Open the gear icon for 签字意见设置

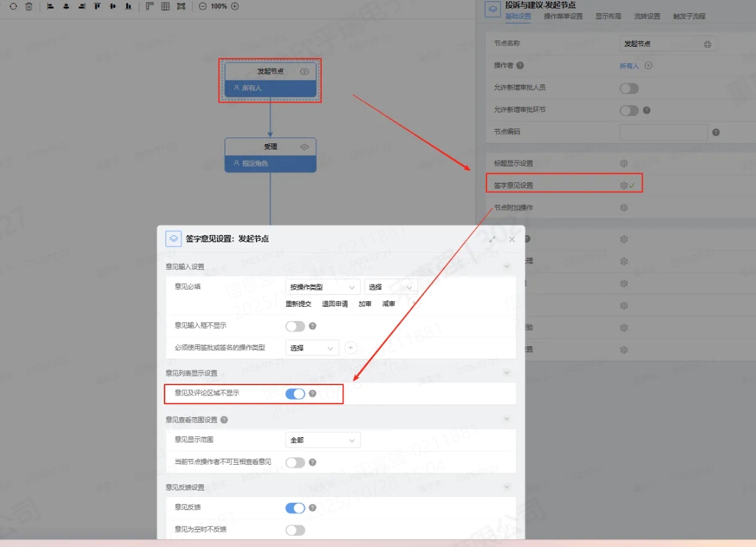[x=624, y=186]
